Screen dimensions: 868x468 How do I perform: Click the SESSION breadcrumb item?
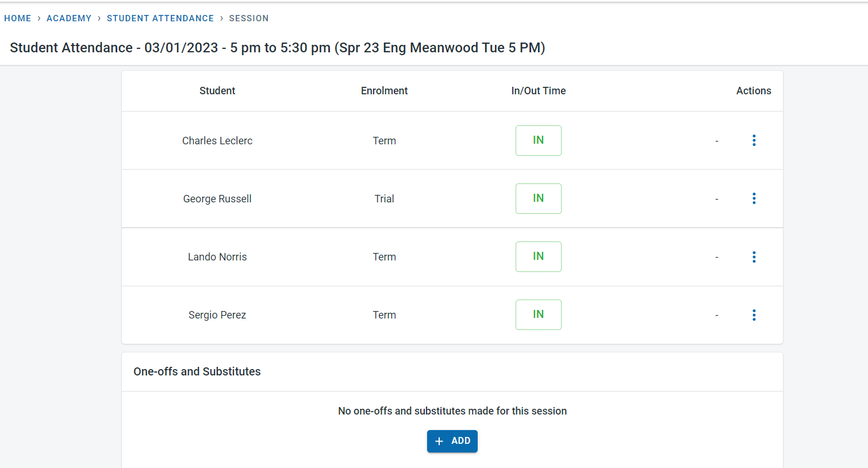click(248, 18)
